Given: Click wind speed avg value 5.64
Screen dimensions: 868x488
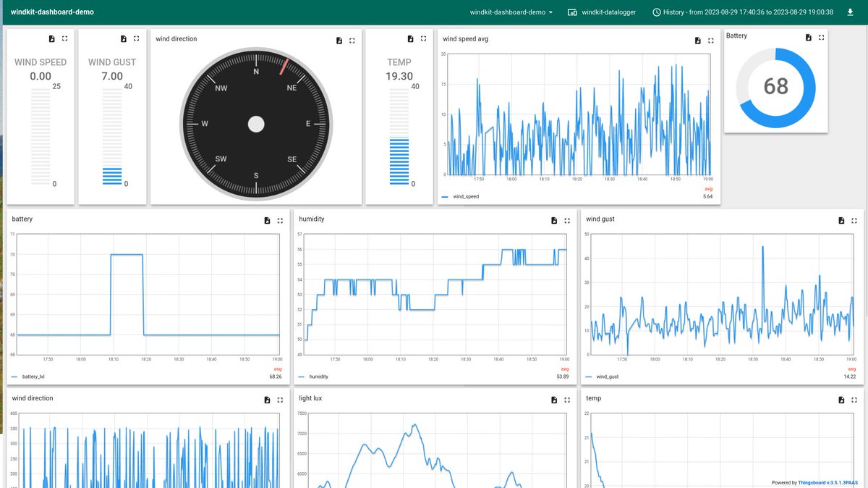Looking at the screenshot, I should tap(707, 196).
